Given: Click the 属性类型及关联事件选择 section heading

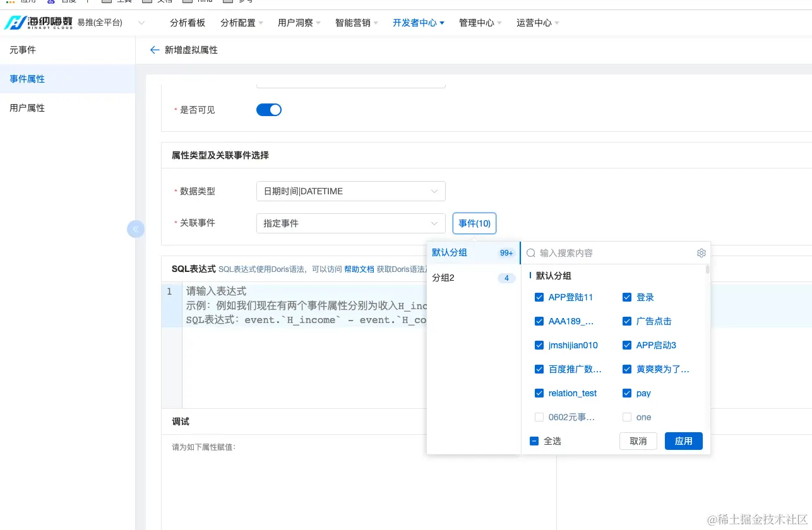Looking at the screenshot, I should pyautogui.click(x=220, y=155).
